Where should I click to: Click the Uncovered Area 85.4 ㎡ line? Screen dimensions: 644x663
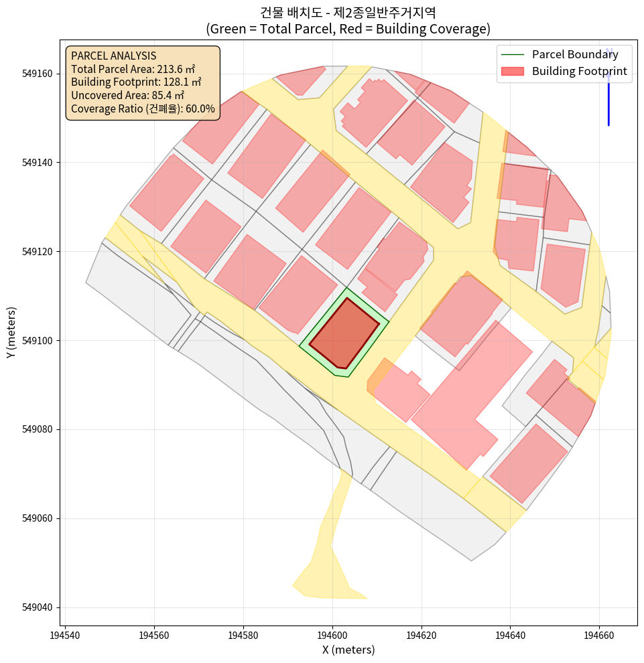(x=127, y=95)
